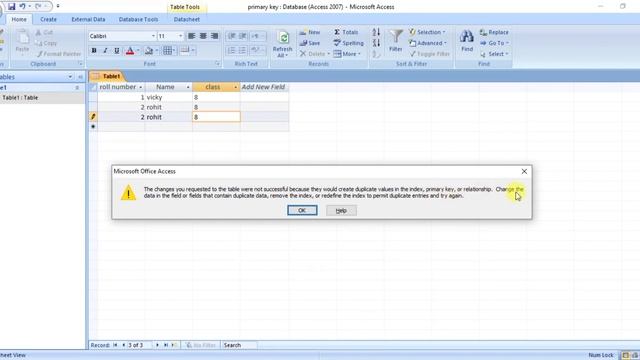Open the More dropdown in Records
The height and width of the screenshot is (360, 640).
[x=347, y=54]
